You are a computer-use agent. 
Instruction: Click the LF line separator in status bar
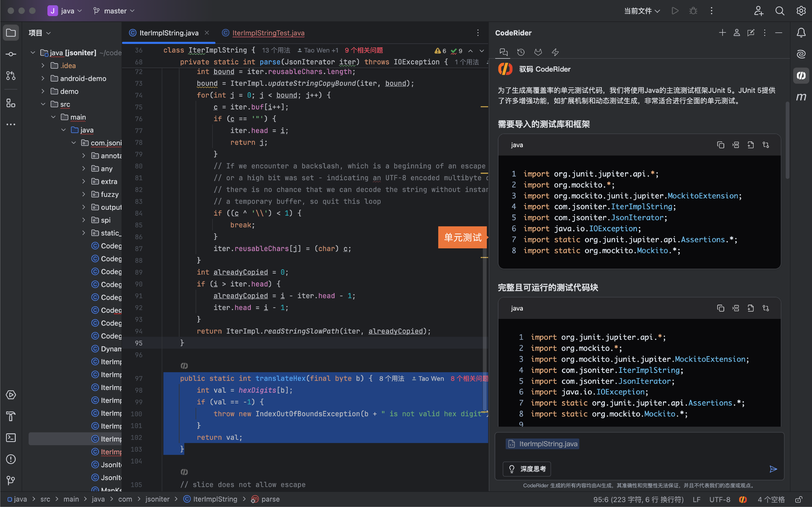pos(697,500)
